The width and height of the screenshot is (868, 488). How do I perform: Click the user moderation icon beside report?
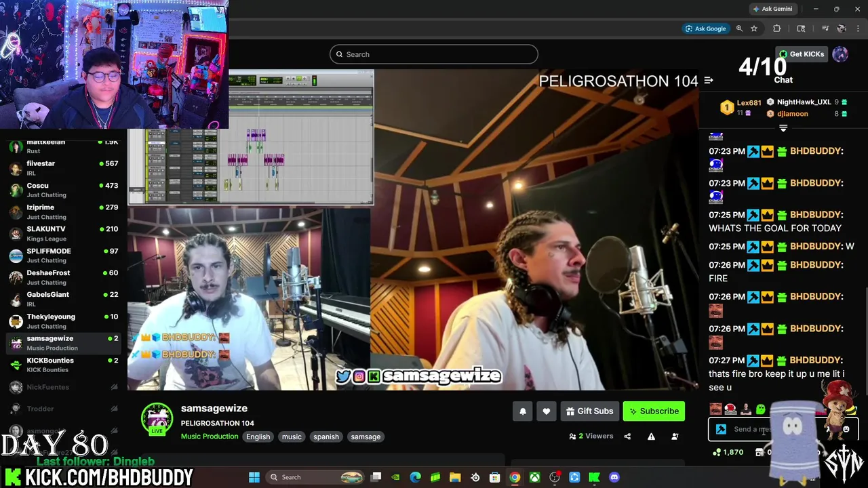(675, 436)
